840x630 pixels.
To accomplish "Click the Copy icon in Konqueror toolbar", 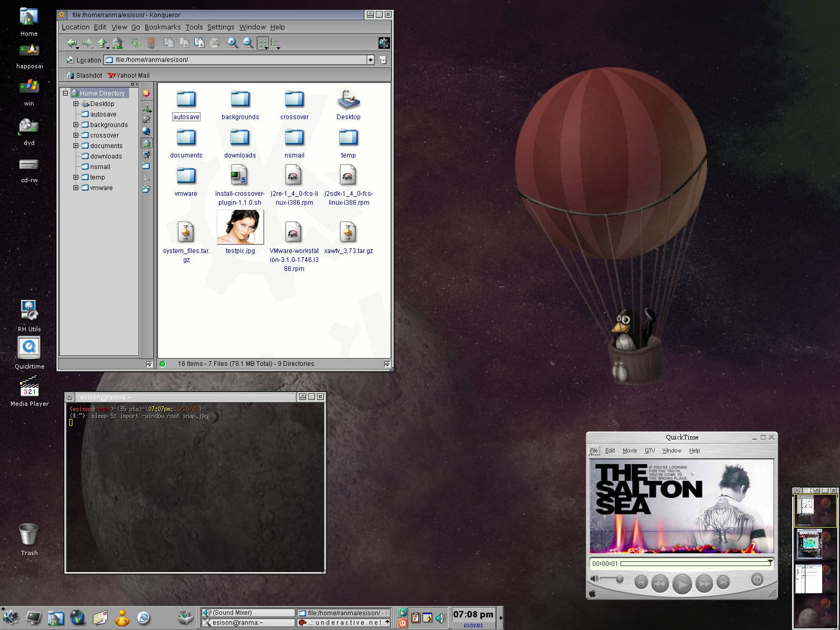I will tap(184, 43).
